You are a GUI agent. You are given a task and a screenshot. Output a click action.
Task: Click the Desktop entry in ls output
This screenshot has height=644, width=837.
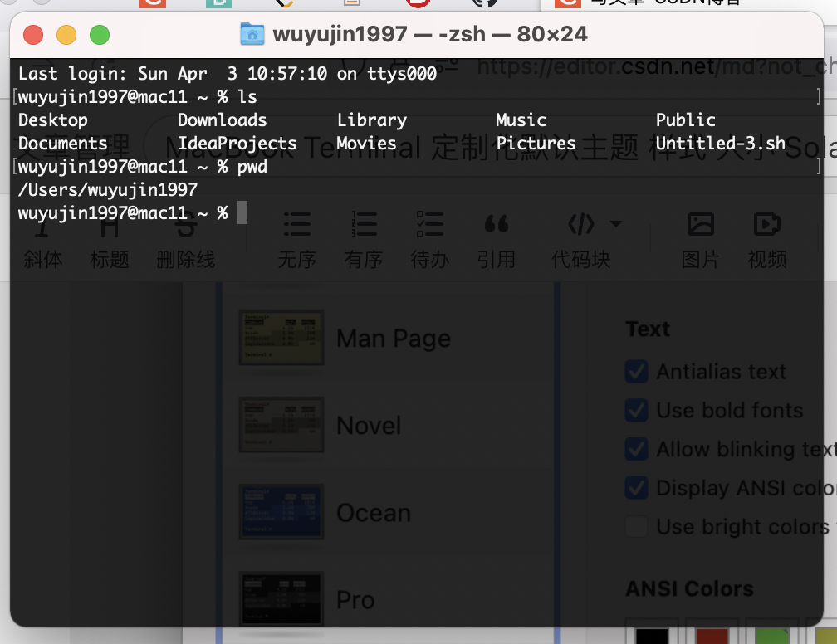tap(53, 120)
